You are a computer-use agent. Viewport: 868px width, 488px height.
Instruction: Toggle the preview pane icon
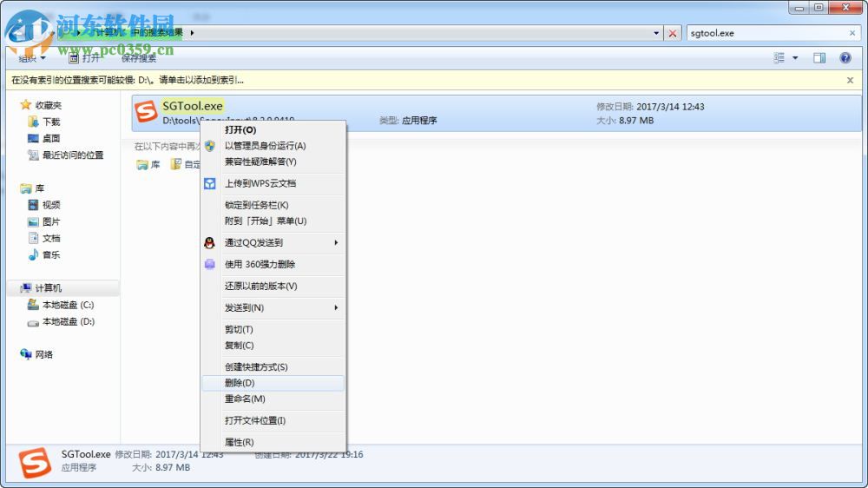pos(819,57)
